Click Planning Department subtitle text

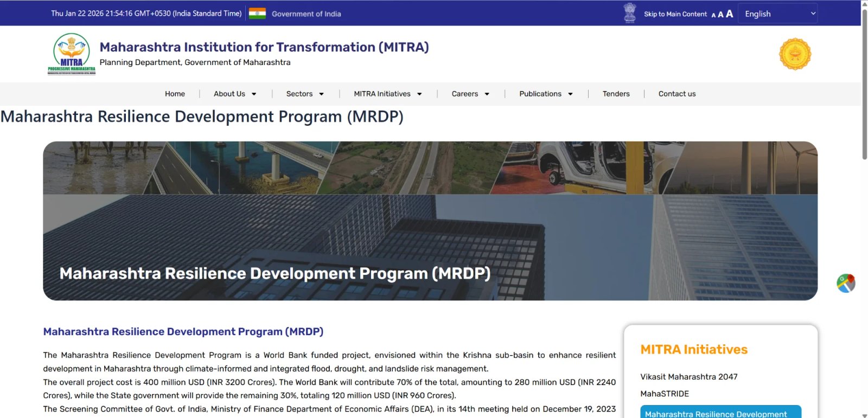[195, 62]
